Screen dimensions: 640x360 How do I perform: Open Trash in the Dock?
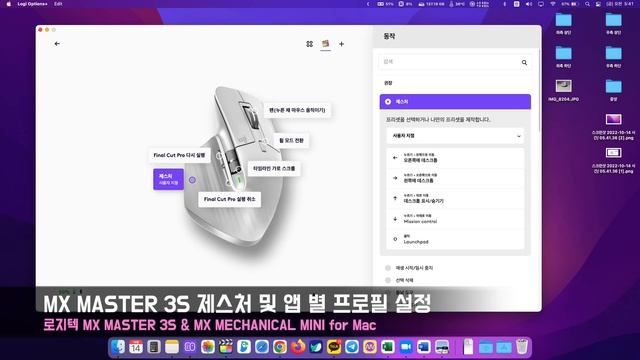[x=522, y=347]
